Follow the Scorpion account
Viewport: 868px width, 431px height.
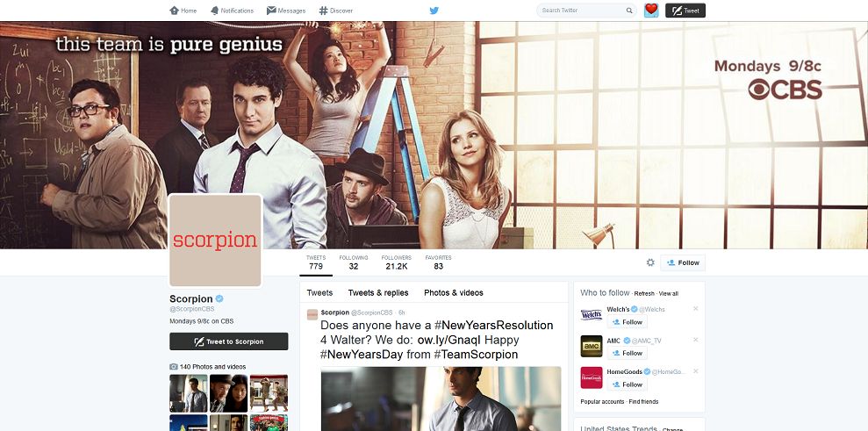pyautogui.click(x=683, y=262)
